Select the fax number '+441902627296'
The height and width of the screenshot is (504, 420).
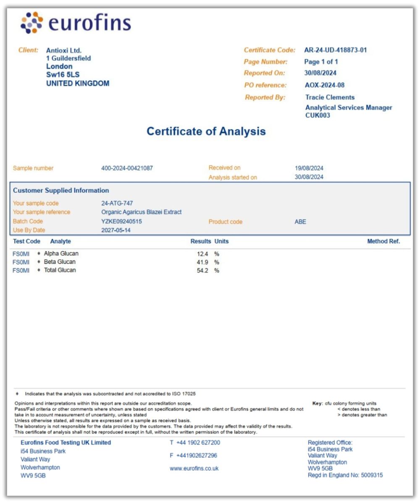(197, 456)
